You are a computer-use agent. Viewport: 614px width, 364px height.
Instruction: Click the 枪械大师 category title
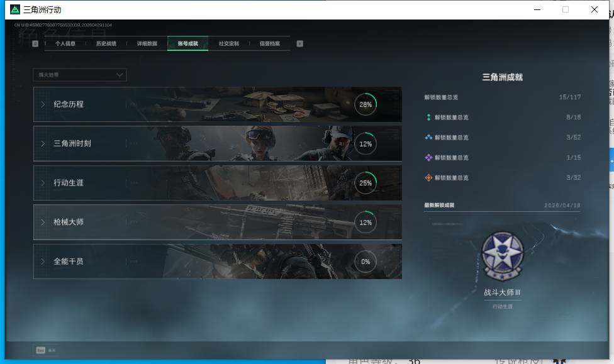[x=69, y=222]
